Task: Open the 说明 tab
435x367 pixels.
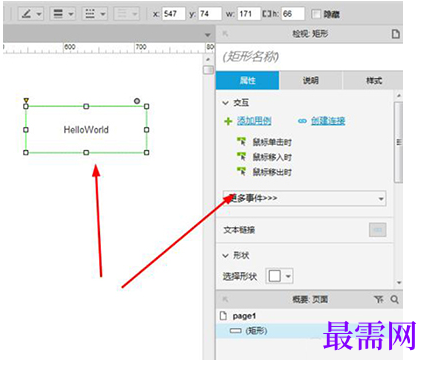Action: pyautogui.click(x=311, y=80)
